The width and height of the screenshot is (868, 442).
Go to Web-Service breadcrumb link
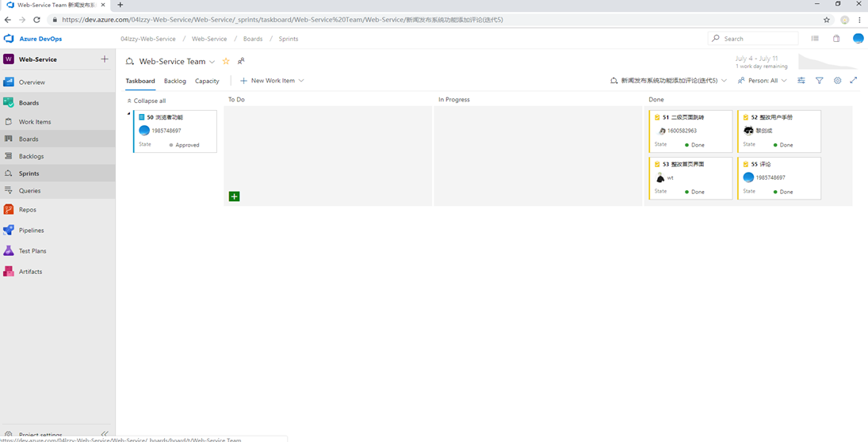(x=209, y=39)
